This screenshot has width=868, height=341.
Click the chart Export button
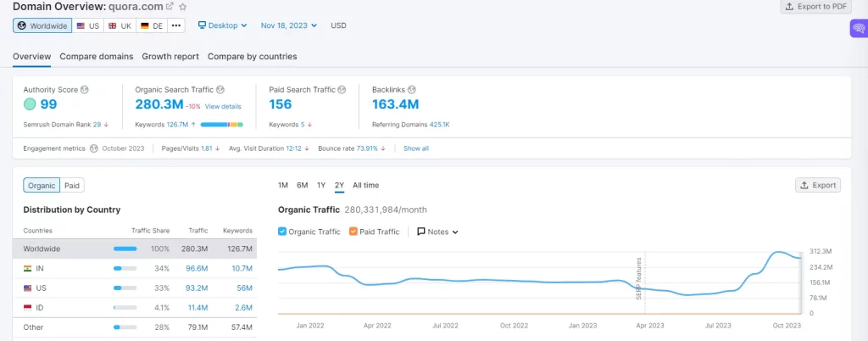(x=818, y=186)
